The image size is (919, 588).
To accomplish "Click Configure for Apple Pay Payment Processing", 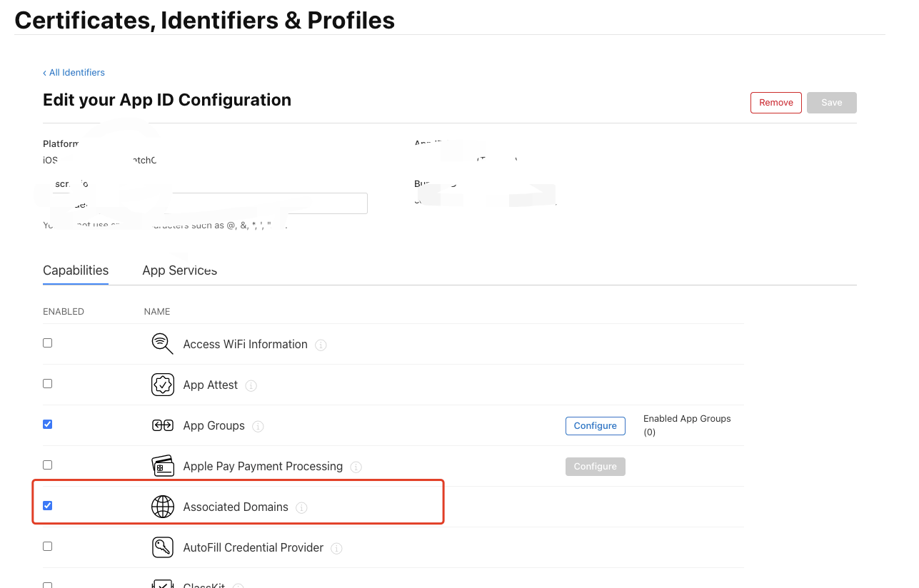I will 596,467.
